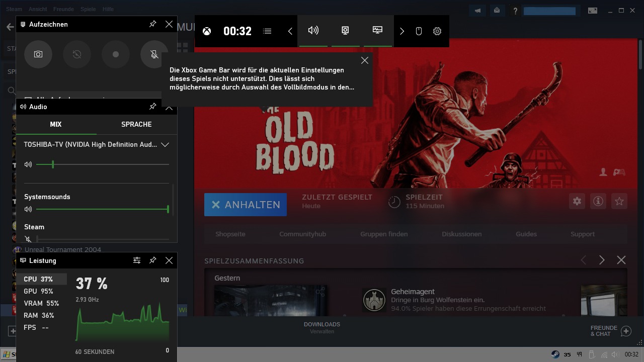Open the Shopseite link
Screen dimensions: 644x362
pyautogui.click(x=230, y=234)
